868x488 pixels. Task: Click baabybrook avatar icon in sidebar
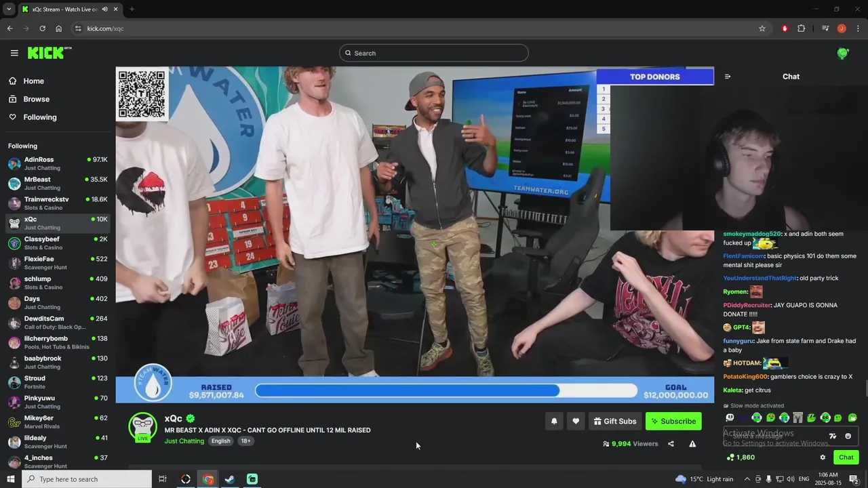[x=14, y=363]
